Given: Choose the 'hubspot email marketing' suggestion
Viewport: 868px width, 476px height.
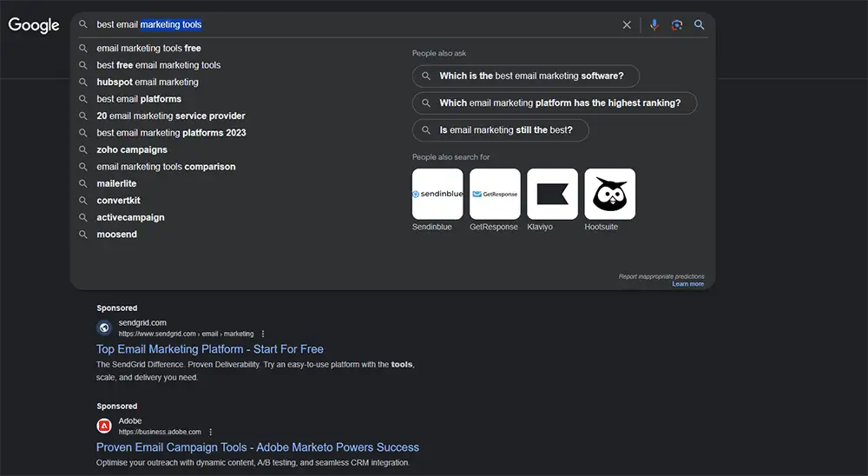Looking at the screenshot, I should point(148,82).
